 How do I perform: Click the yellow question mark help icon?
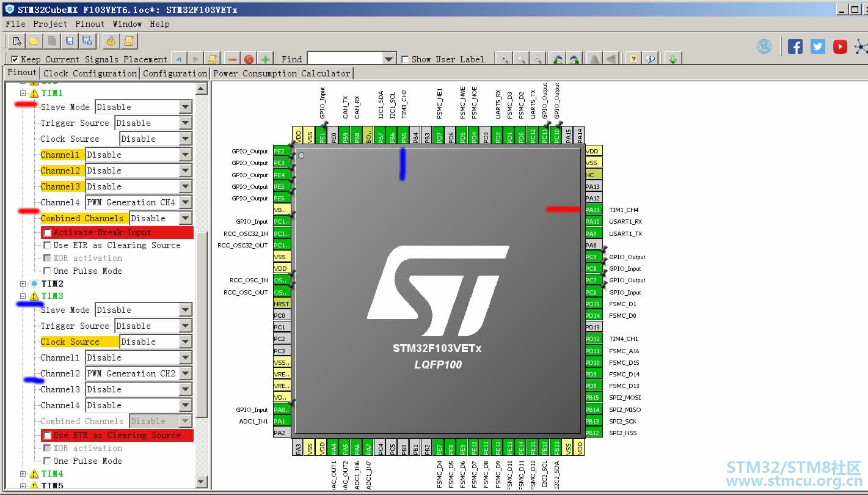(x=633, y=59)
